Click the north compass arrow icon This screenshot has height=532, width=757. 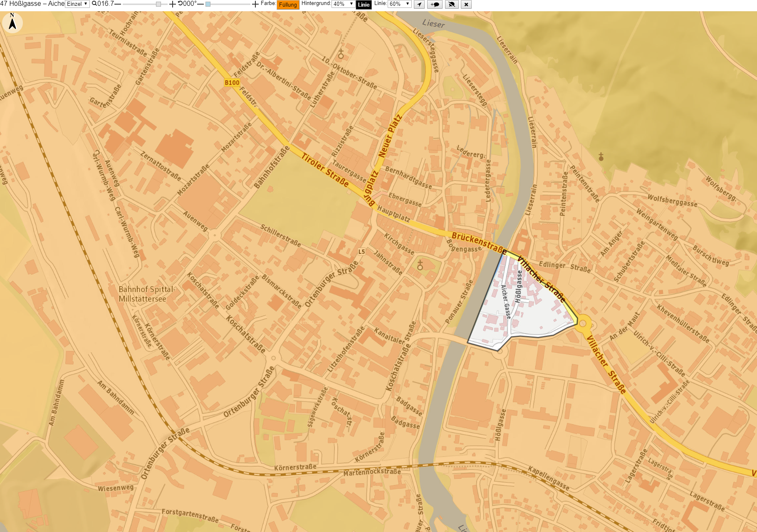pyautogui.click(x=12, y=22)
